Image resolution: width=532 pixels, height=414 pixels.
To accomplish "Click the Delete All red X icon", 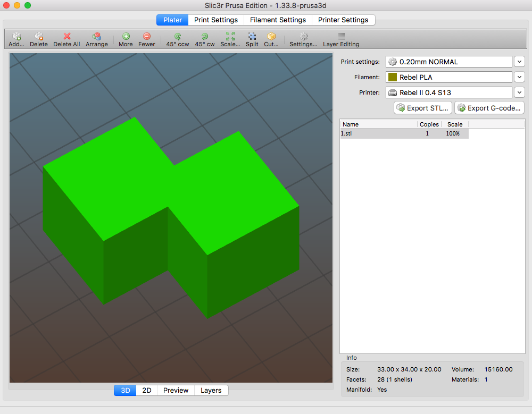I will pos(67,37).
